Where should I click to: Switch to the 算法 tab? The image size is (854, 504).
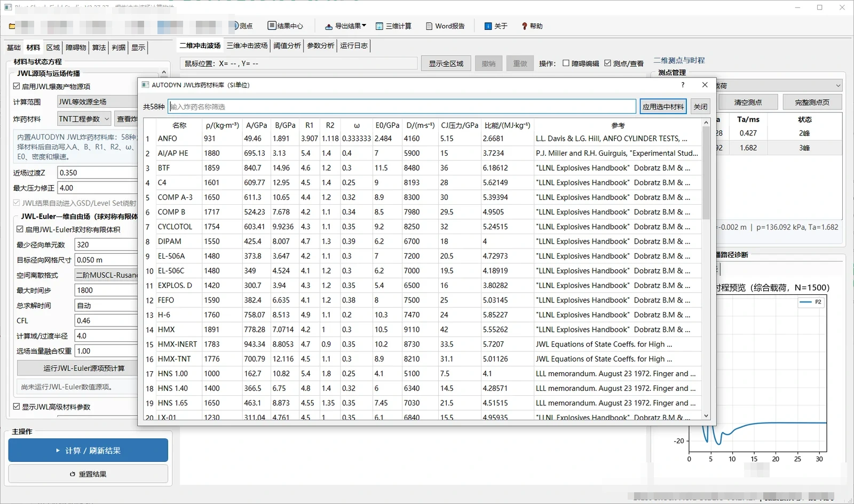click(x=99, y=47)
